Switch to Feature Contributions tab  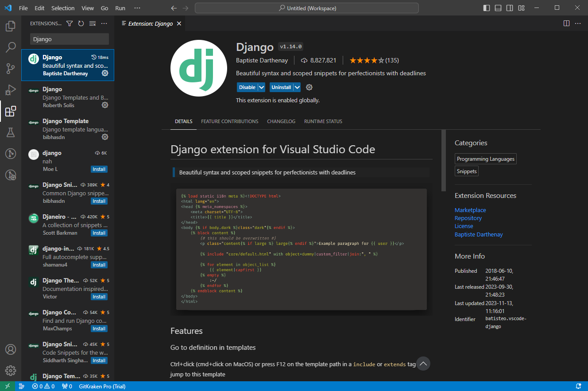point(229,121)
